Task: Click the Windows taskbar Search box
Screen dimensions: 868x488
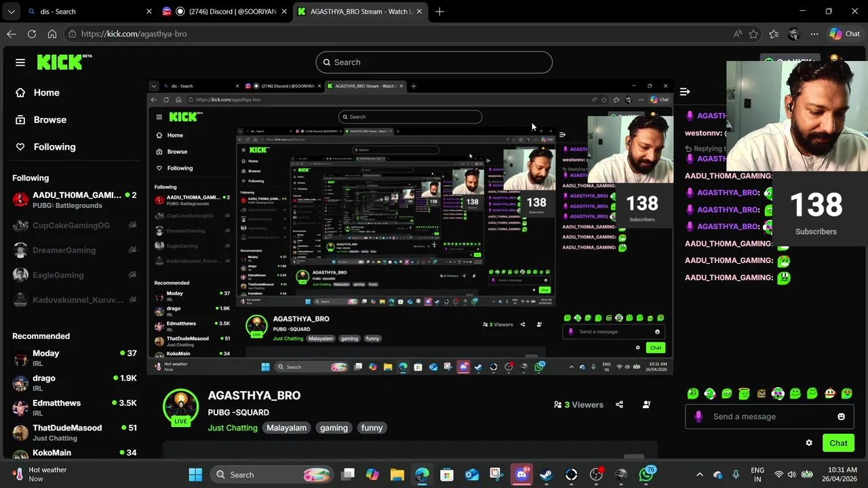Action: click(x=271, y=474)
